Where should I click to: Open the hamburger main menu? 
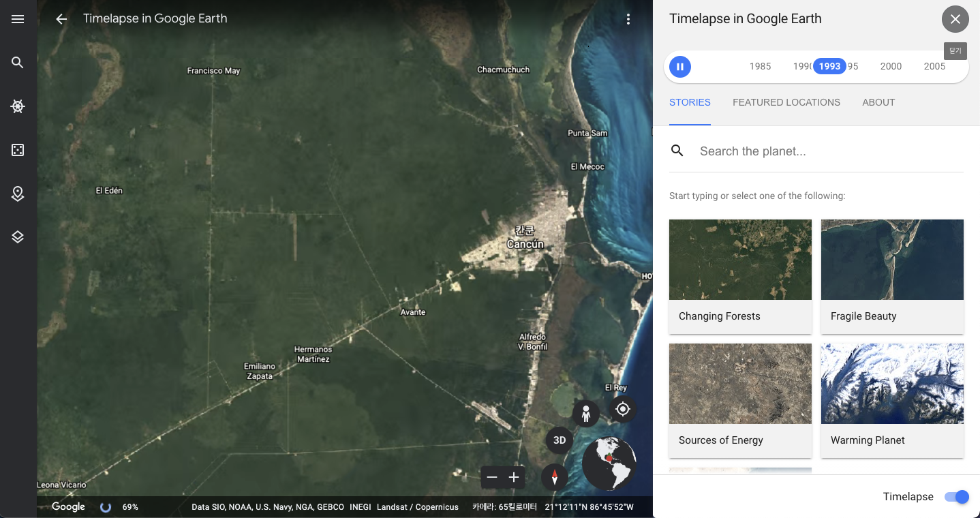pos(18,19)
